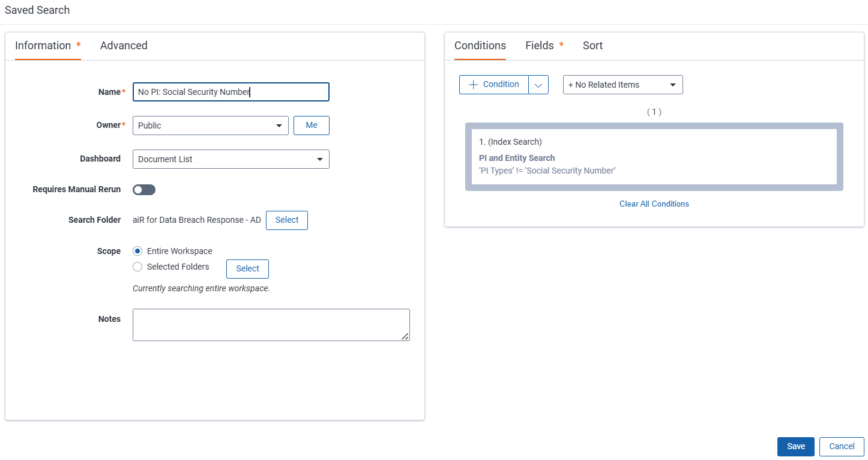Open the Owner dropdown set to Public

[211, 126]
